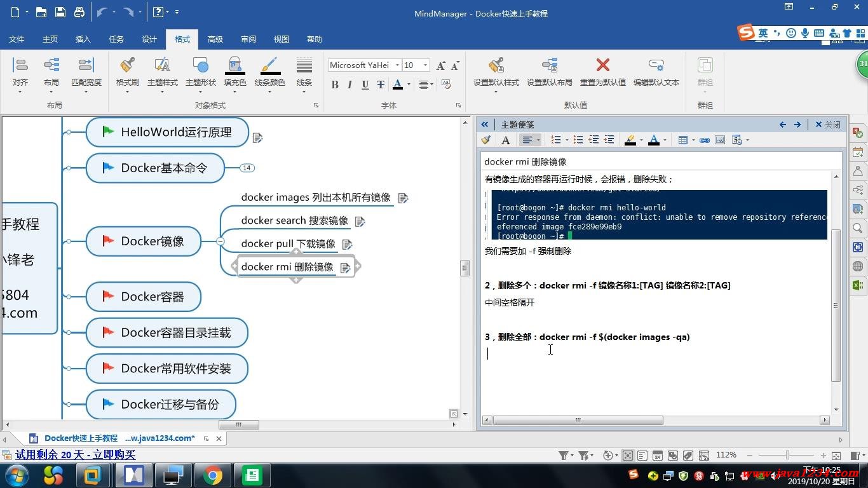Close the notes pane with 关闭 button
The width and height of the screenshot is (868, 488).
[828, 125]
